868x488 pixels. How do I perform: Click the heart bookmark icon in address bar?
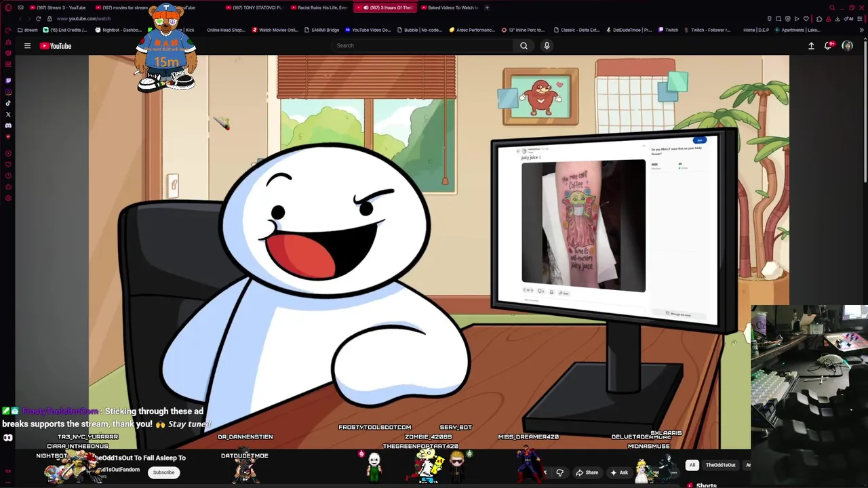[x=806, y=18]
